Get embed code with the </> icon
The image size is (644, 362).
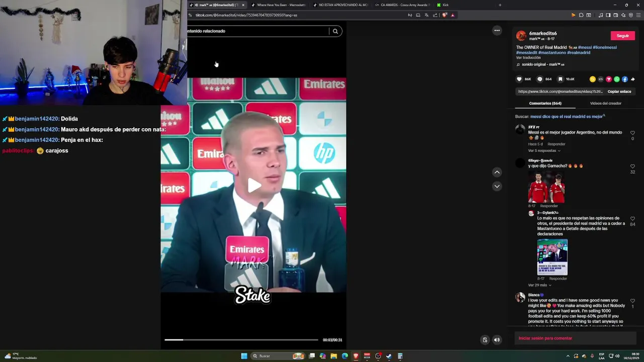[601, 79]
